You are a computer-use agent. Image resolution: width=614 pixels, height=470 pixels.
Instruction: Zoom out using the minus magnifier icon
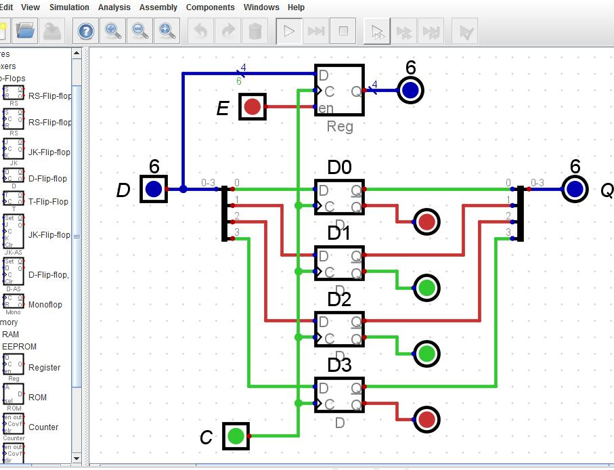tap(140, 31)
